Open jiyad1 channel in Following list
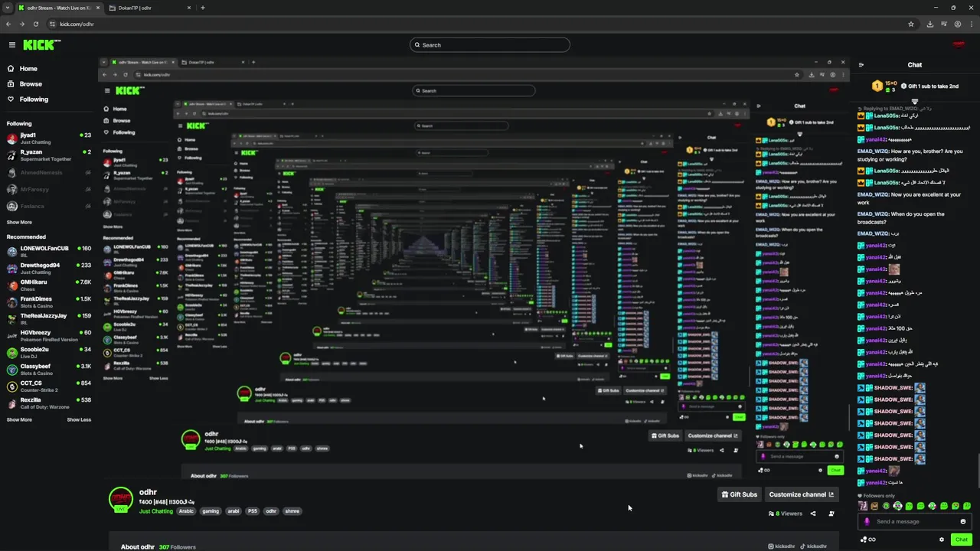 [49, 139]
